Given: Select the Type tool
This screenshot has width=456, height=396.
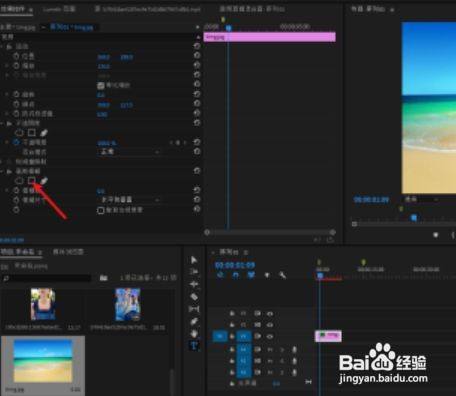Looking at the screenshot, I should pyautogui.click(x=194, y=346).
